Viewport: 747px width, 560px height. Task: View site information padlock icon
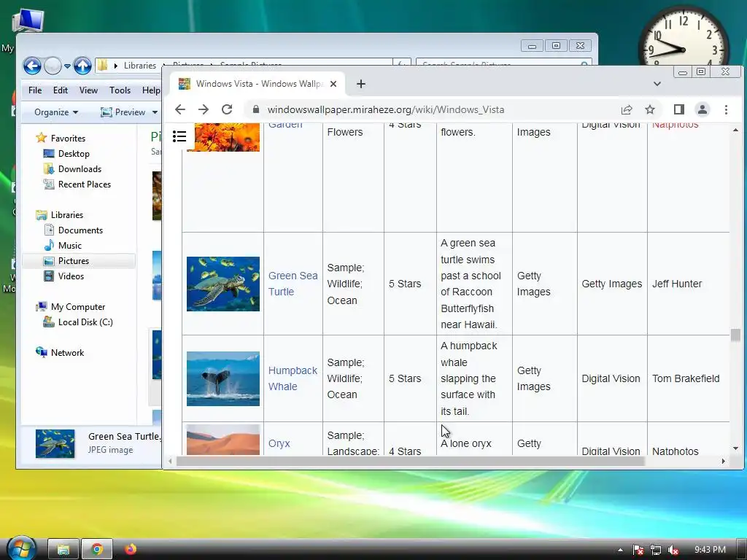256,109
